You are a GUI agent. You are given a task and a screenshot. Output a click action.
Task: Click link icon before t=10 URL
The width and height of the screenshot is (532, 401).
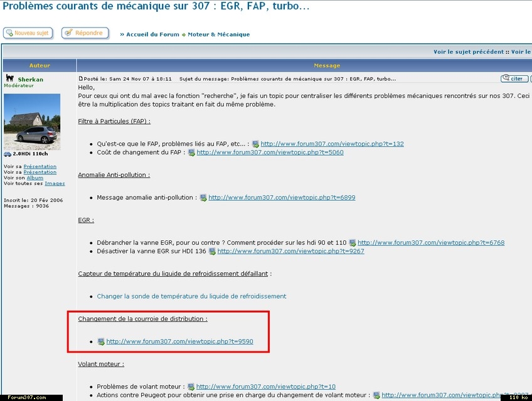(x=191, y=387)
